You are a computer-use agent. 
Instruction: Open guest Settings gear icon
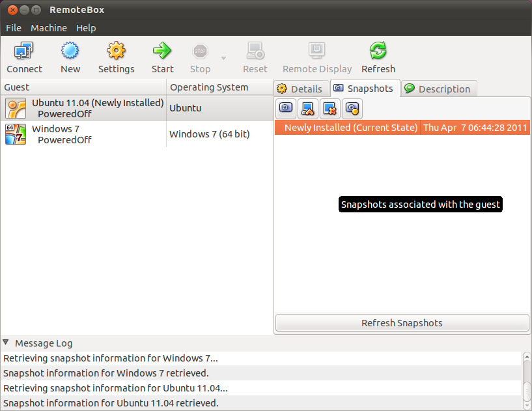pos(116,51)
